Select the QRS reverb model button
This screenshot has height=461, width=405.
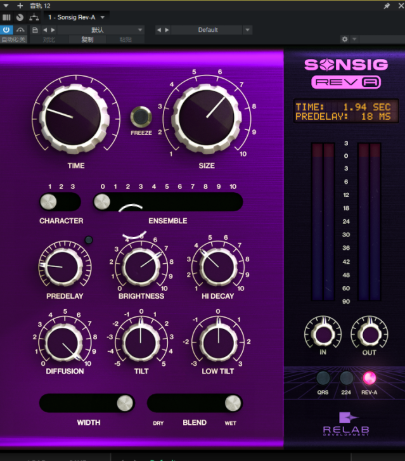tap(323, 378)
